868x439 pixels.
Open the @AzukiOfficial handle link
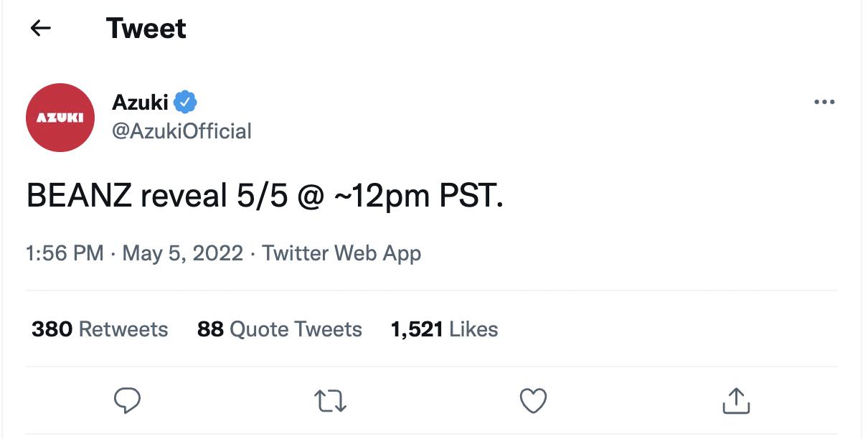click(x=181, y=131)
